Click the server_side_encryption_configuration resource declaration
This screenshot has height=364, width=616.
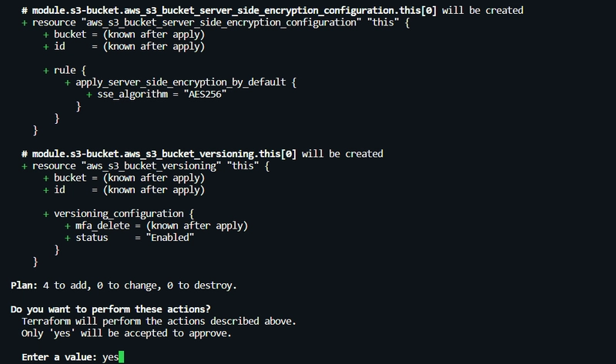[216, 23]
